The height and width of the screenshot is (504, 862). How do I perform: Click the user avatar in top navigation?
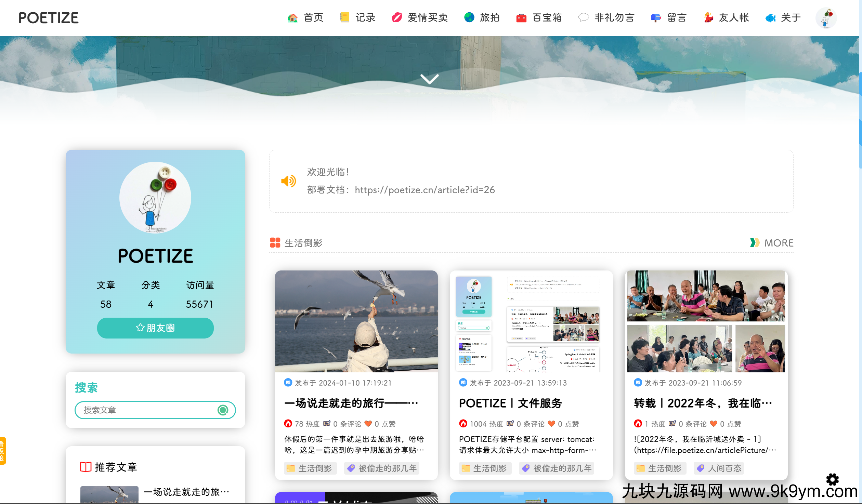click(826, 18)
